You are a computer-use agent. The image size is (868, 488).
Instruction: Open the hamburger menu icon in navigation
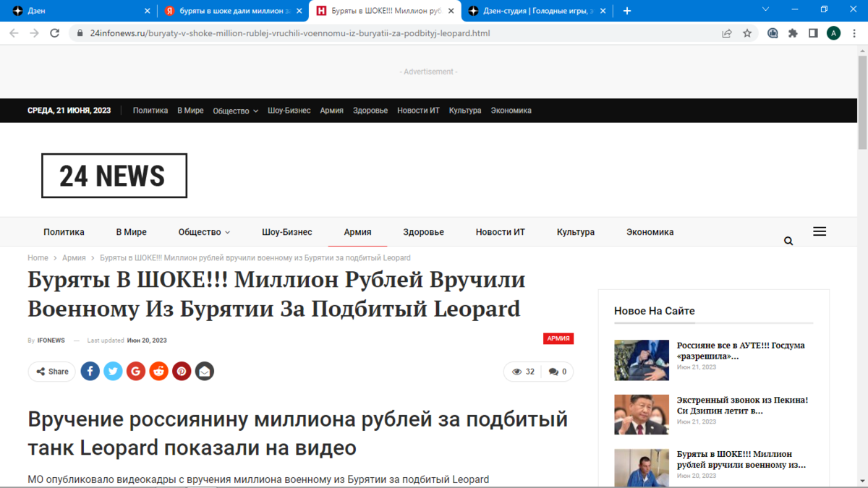click(820, 231)
